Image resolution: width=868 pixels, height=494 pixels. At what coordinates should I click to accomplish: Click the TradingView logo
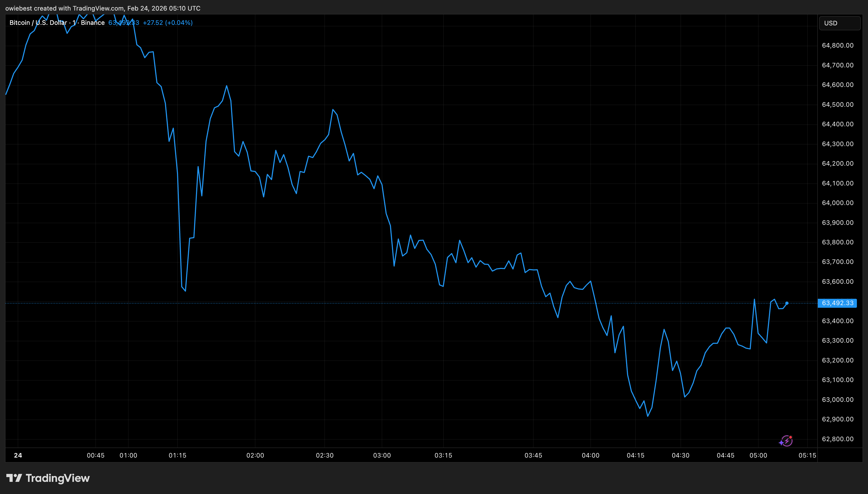click(48, 478)
